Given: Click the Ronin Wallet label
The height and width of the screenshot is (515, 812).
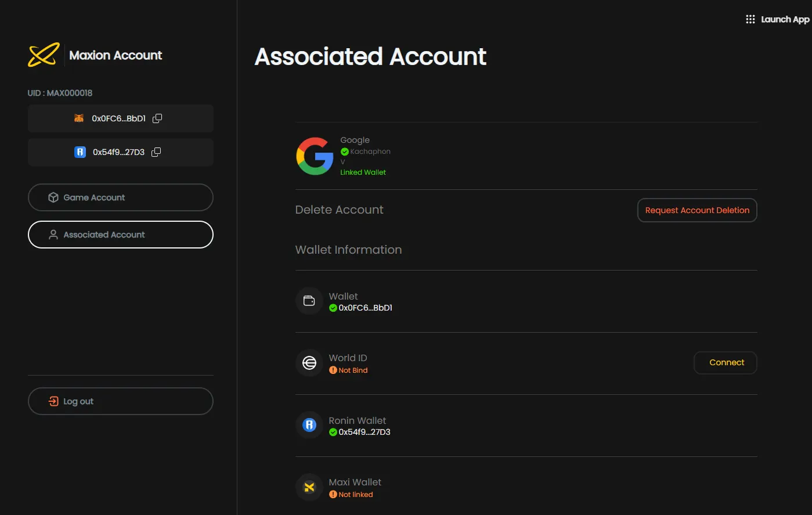Looking at the screenshot, I should coord(357,420).
